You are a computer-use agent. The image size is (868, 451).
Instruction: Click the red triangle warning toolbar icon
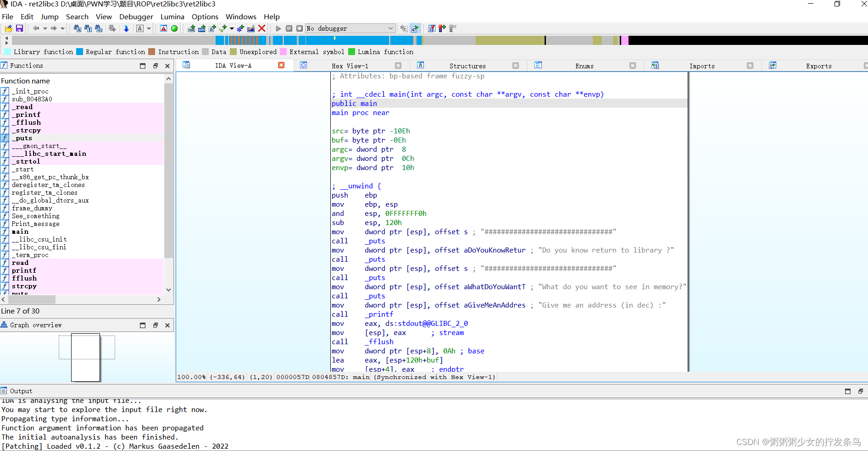point(164,28)
